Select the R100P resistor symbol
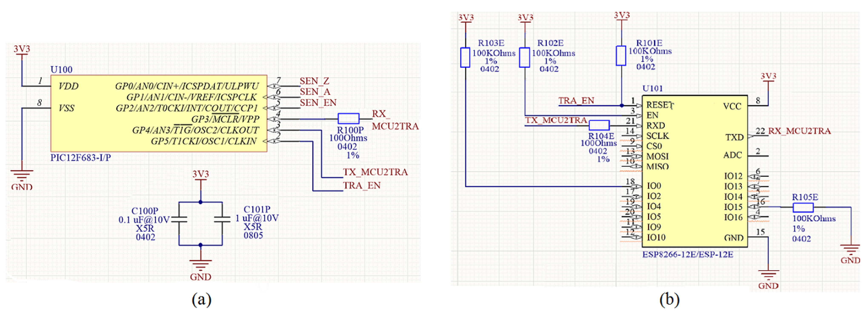Screen dimensions: 868x313 (348, 118)
